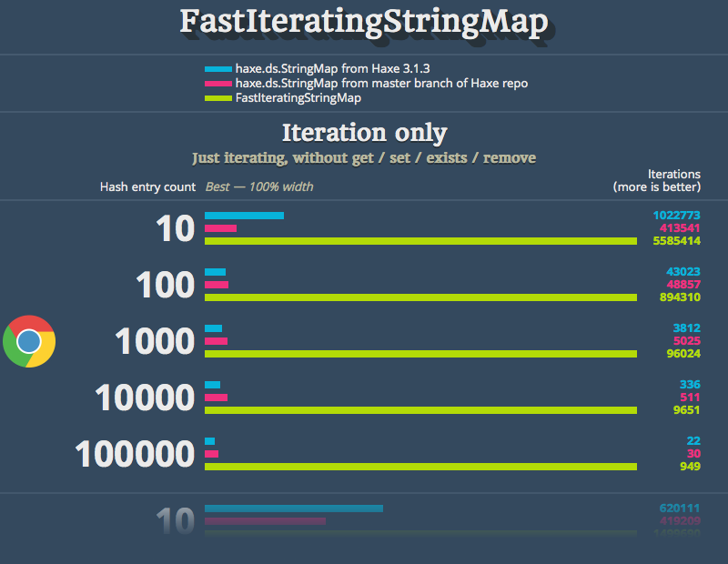Click the Iteration only section heading
728x564 pixels.
pos(365,133)
